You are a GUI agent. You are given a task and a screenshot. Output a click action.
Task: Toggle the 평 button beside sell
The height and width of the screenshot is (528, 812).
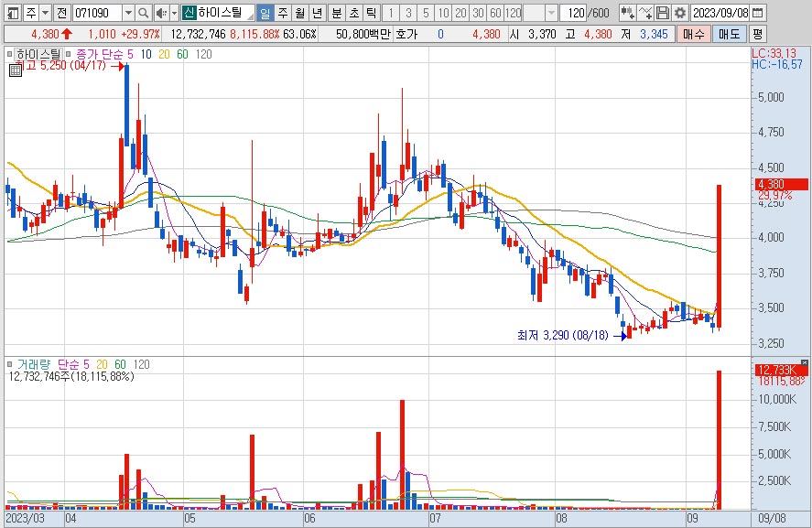(758, 34)
